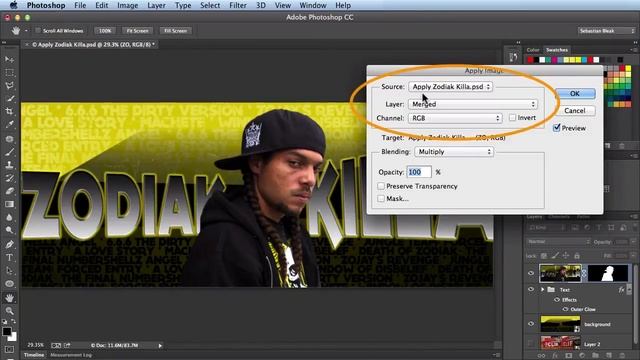Select the Eyedropper tool
The width and height of the screenshot is (640, 360).
(9, 124)
